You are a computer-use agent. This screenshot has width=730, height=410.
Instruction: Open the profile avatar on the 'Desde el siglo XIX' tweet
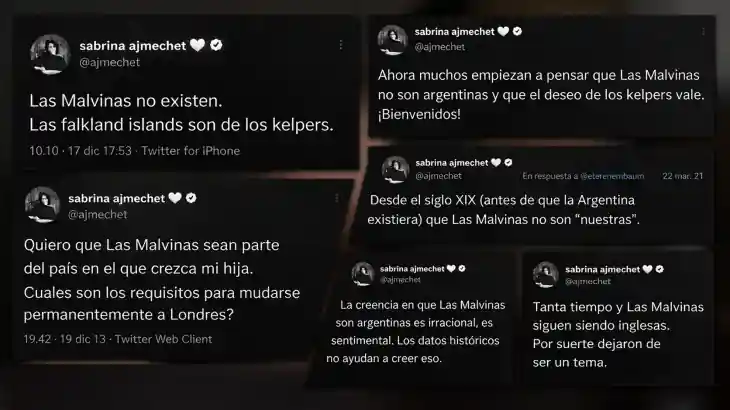pyautogui.click(x=395, y=169)
